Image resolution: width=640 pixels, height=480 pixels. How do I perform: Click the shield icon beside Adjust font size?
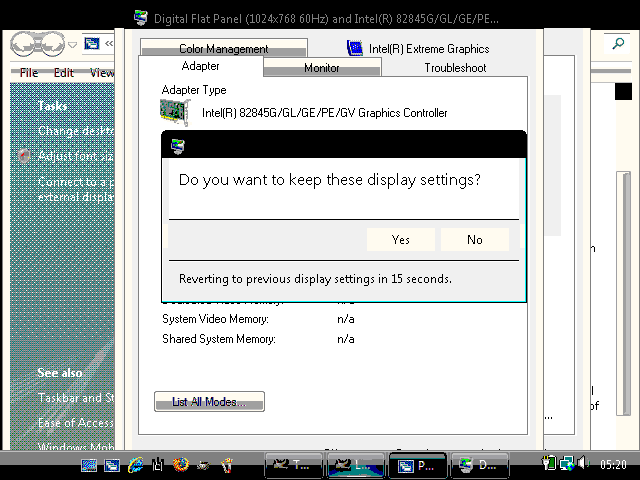[x=24, y=156]
